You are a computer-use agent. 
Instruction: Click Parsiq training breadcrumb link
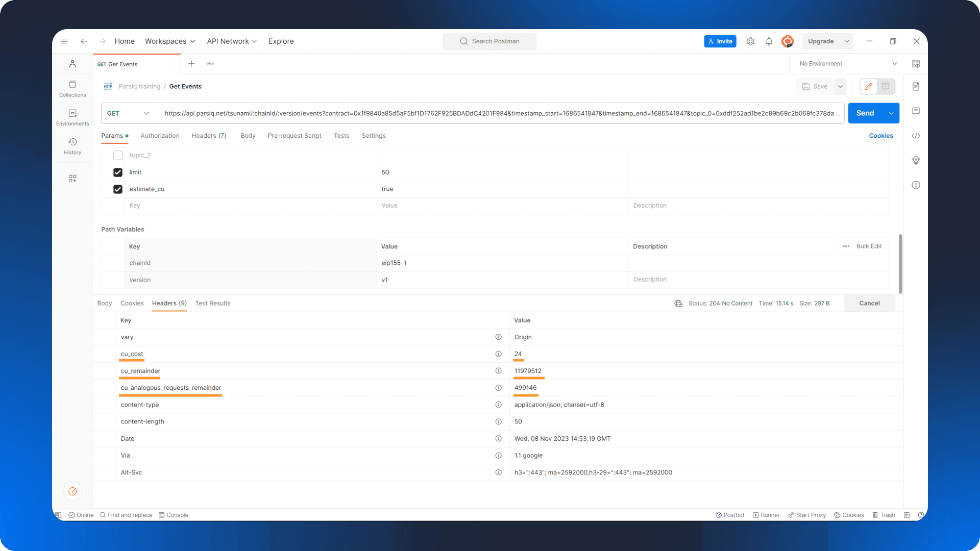coord(139,86)
